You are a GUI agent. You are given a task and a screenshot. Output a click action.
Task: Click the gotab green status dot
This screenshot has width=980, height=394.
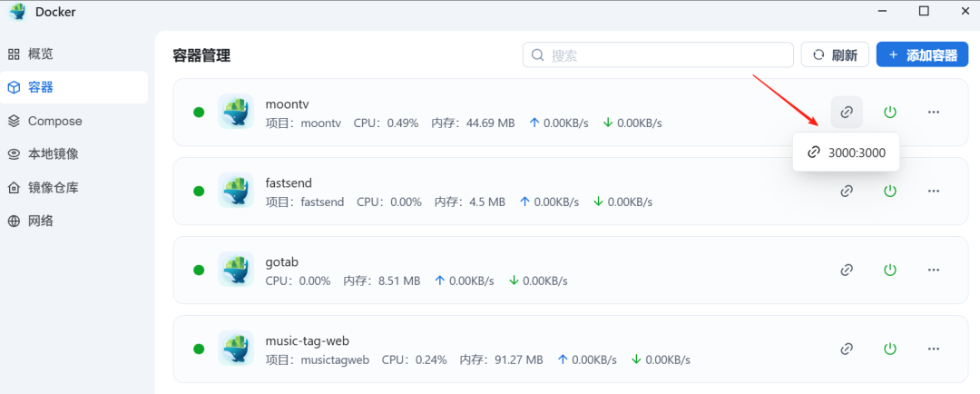(x=199, y=270)
